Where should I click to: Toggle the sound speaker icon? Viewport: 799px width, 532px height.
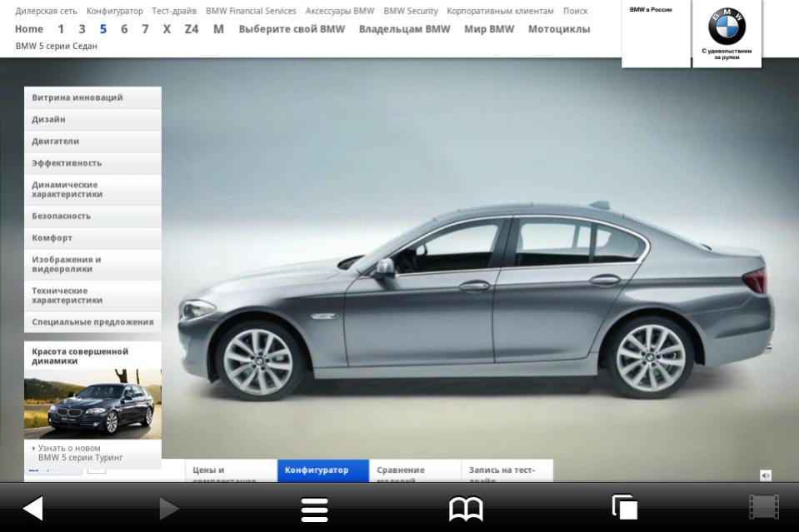coord(766,475)
